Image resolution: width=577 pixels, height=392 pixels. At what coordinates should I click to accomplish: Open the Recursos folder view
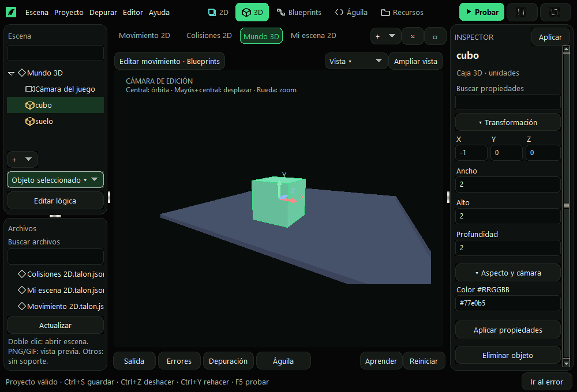[x=402, y=12]
